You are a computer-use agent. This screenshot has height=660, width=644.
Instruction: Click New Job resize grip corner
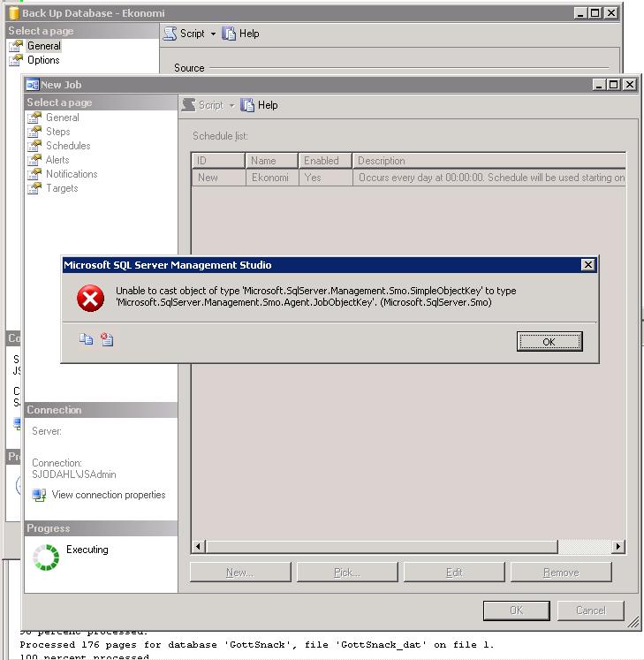(x=633, y=622)
